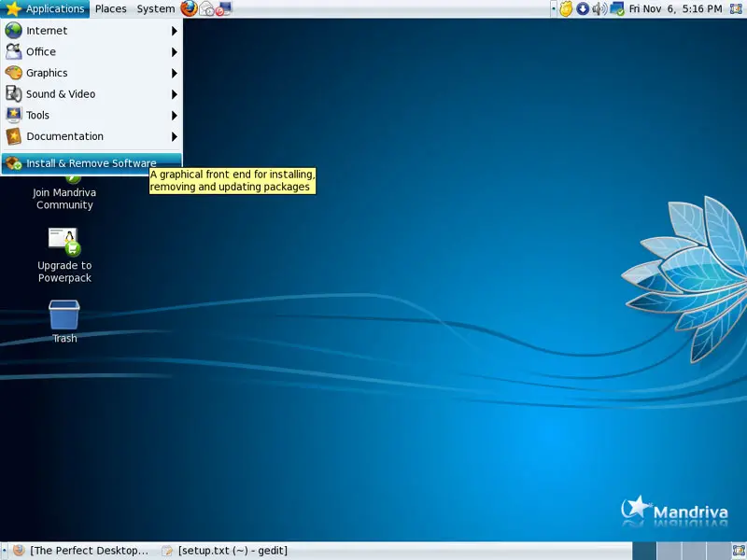Screen dimensions: 747x560
Task: Click the speaker volume icon
Action: pos(599,8)
